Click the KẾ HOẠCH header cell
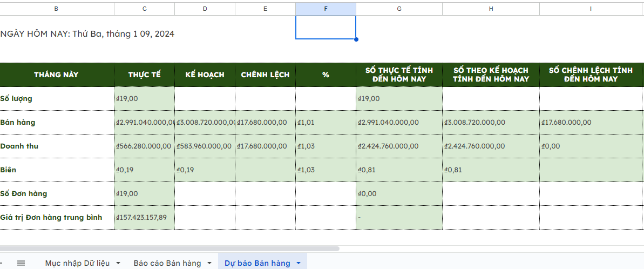Screen dimensions: 644x269 click(x=205, y=75)
